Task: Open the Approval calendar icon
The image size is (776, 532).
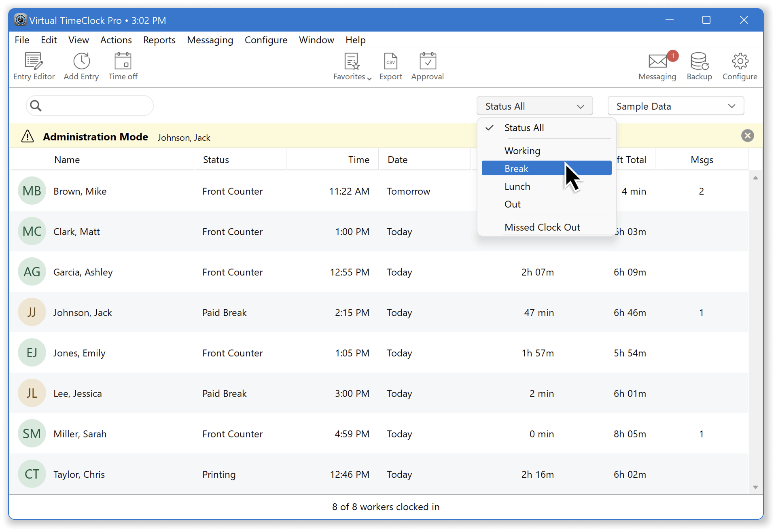Action: click(x=428, y=61)
